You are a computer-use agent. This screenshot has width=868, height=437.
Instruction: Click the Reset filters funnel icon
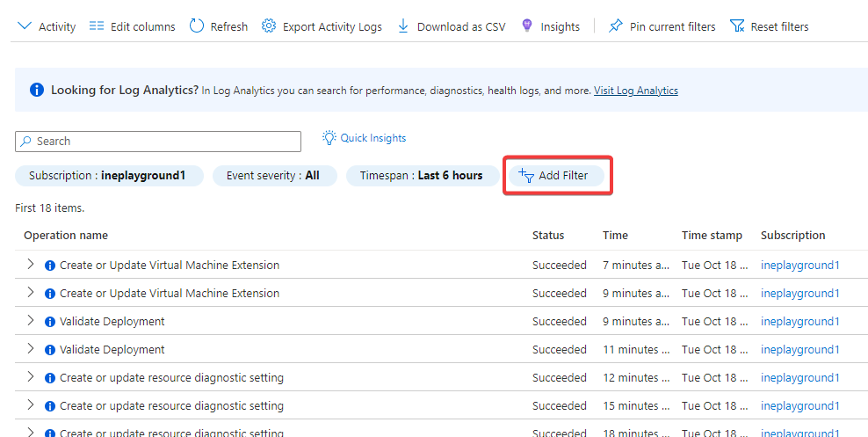[737, 26]
